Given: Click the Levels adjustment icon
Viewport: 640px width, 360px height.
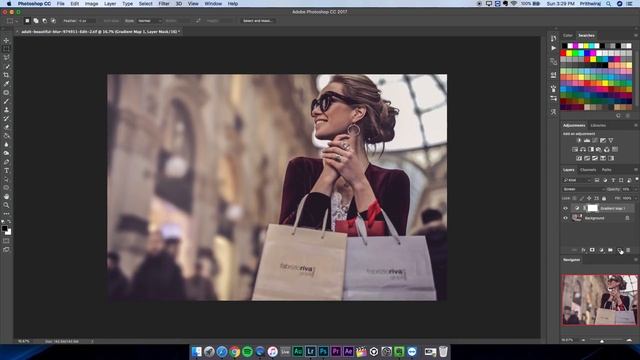Looking at the screenshot, I should (587, 140).
